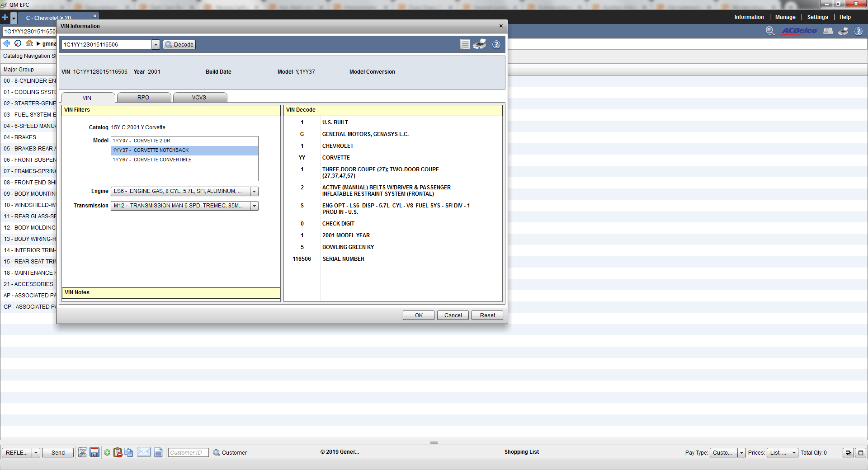Click the clipboard delete icon
The height and width of the screenshot is (470, 868).
pos(118,452)
